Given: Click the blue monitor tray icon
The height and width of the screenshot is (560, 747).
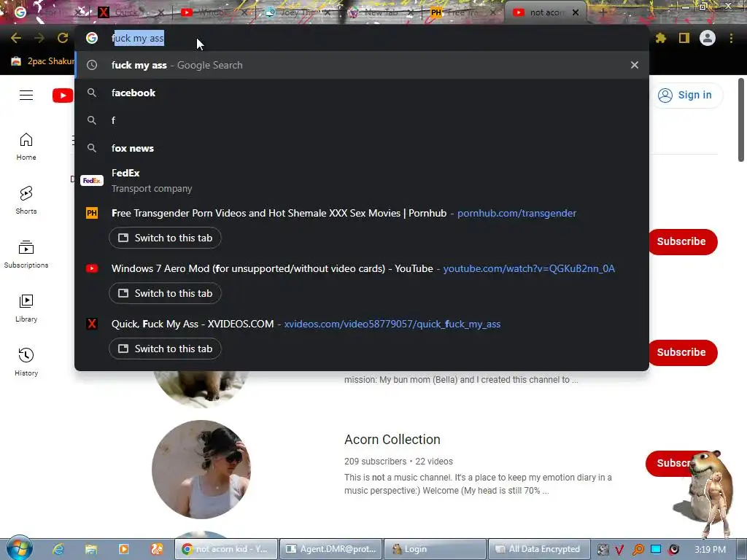Looking at the screenshot, I should tap(656, 549).
